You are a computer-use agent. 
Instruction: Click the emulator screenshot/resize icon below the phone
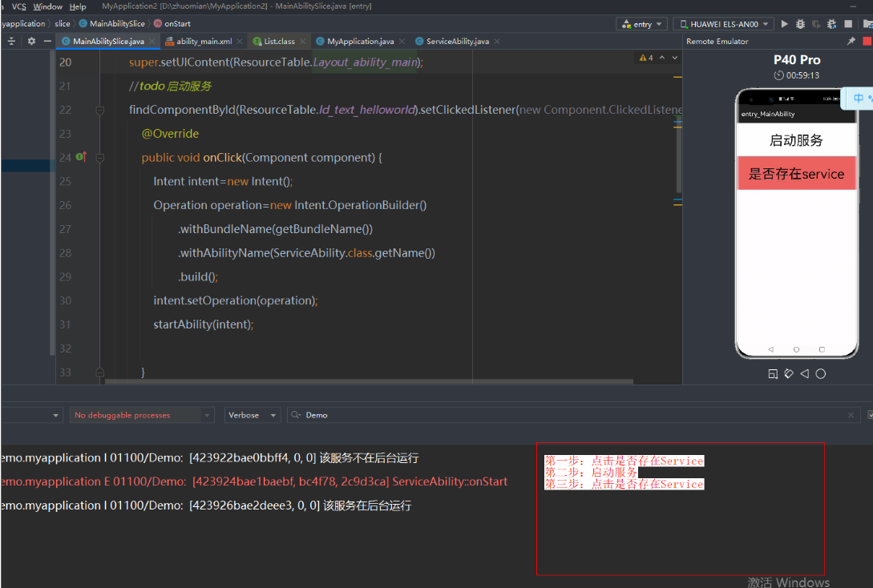point(773,374)
